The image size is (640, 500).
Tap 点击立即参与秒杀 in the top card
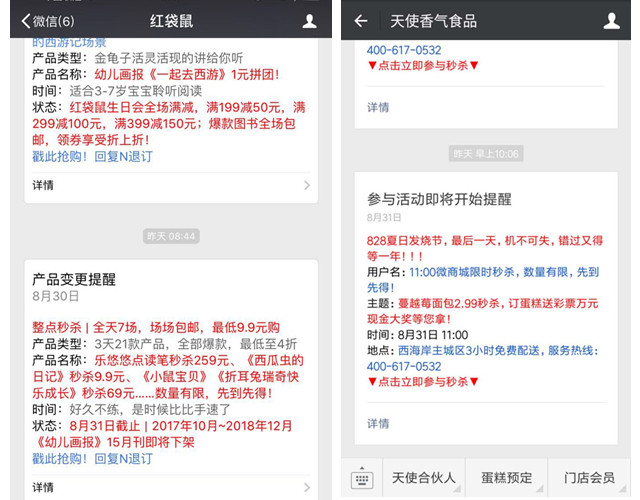[423, 65]
